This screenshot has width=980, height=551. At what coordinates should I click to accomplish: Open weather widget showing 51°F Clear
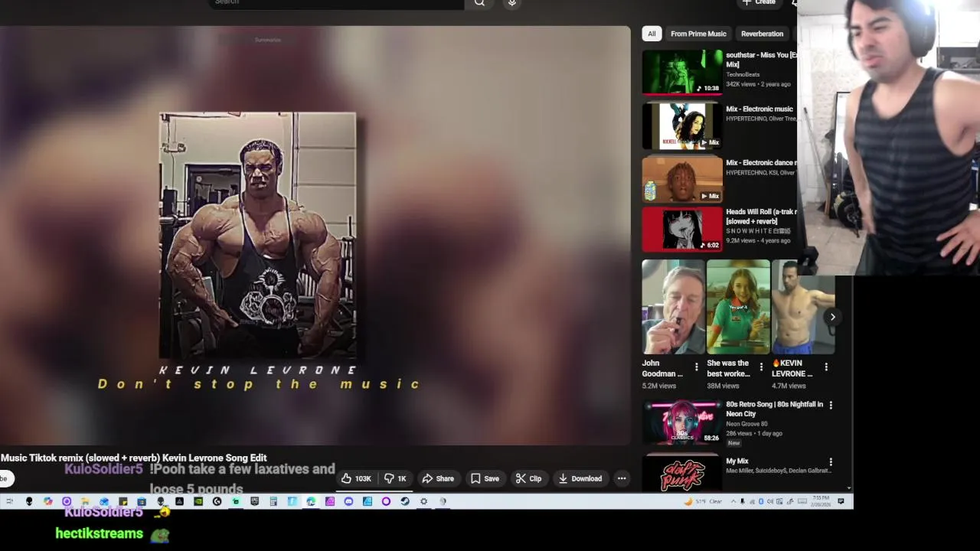[x=704, y=501]
